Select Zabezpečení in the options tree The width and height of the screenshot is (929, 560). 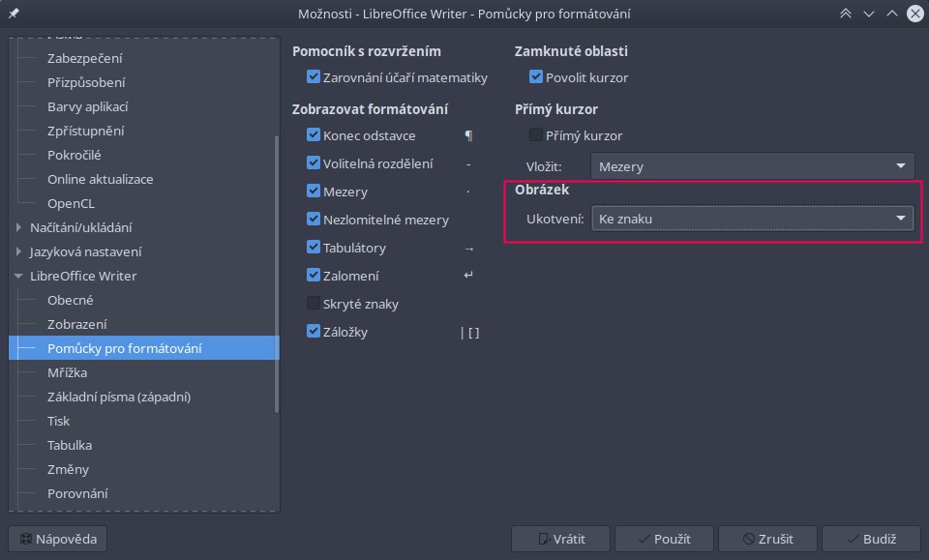tap(85, 58)
